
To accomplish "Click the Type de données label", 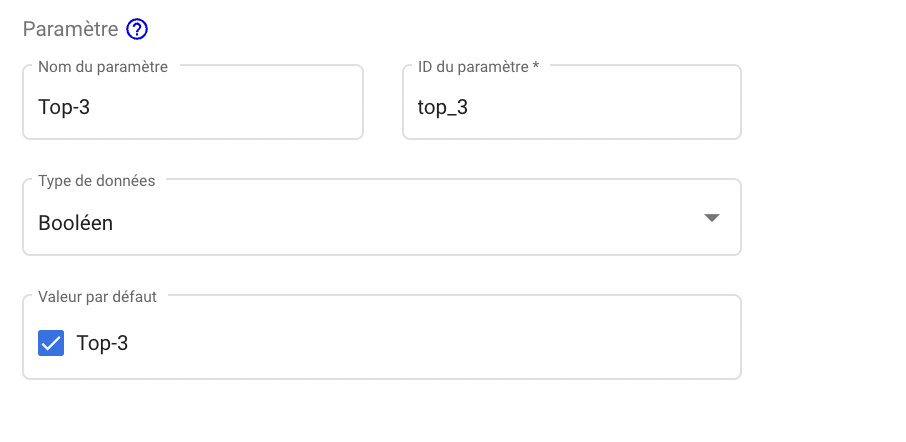I will tap(96, 181).
